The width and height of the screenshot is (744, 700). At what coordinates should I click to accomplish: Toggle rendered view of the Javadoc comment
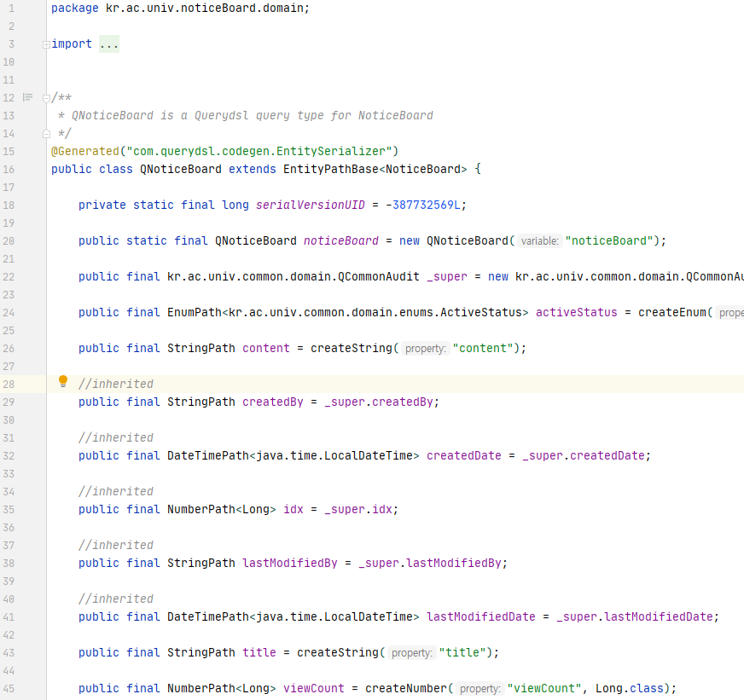tap(27, 97)
